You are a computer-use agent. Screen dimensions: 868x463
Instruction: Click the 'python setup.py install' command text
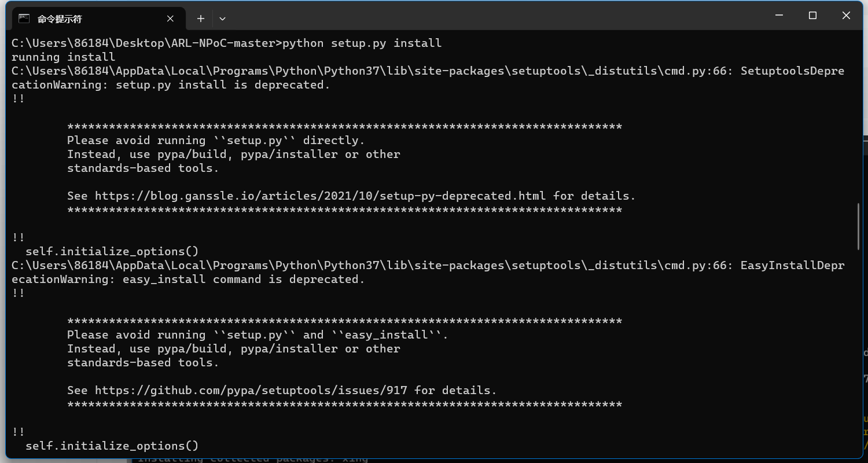point(362,43)
